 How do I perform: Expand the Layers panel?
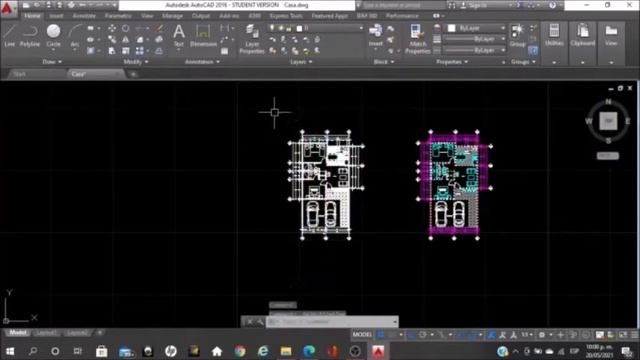[301, 62]
